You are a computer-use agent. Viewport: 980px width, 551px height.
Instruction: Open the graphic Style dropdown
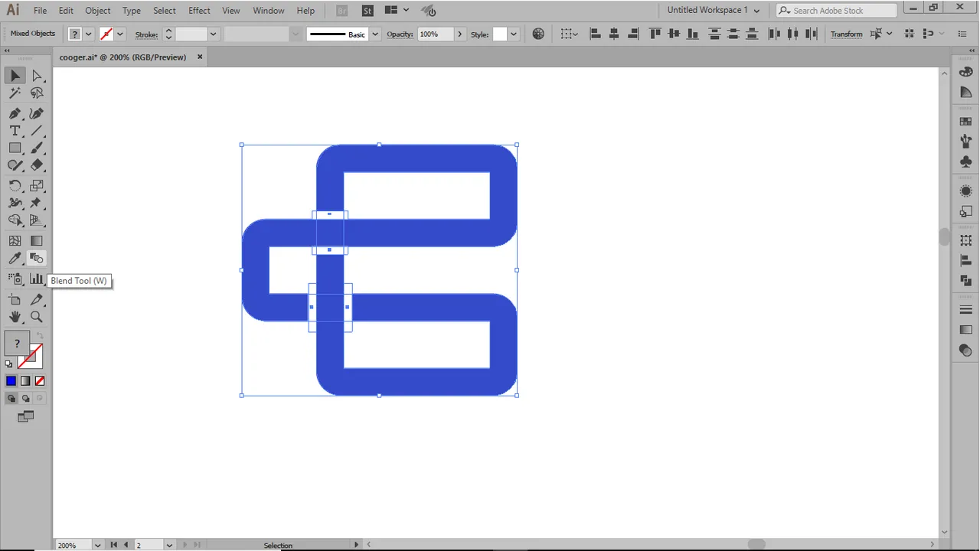click(514, 34)
